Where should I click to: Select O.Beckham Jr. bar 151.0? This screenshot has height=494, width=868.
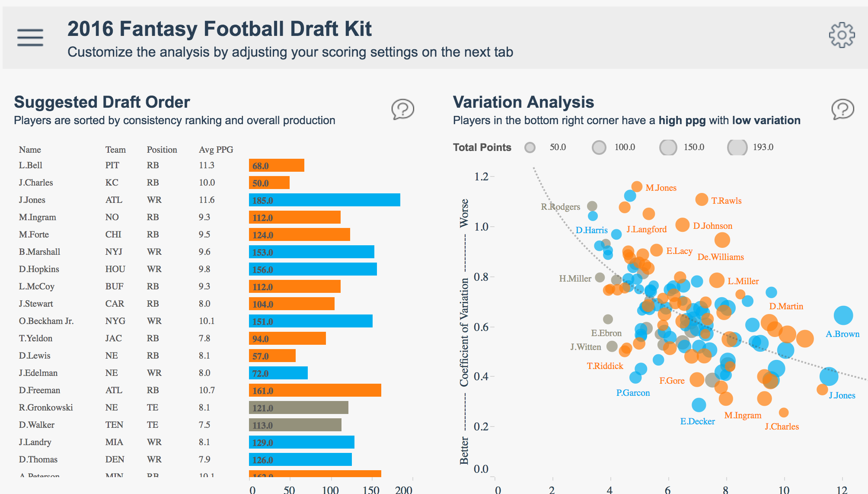click(x=310, y=321)
